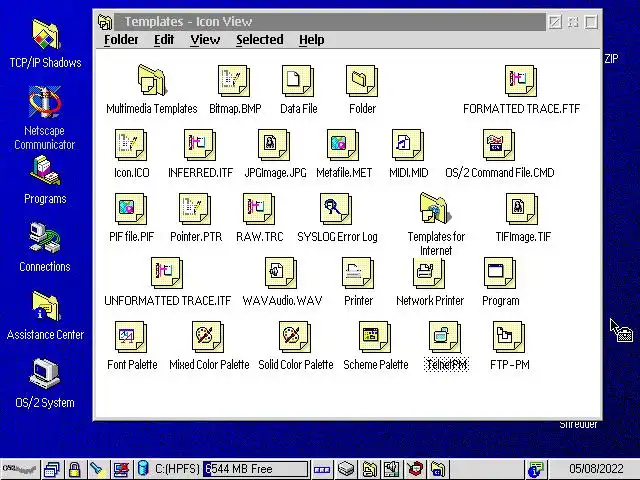Click the Templates window system menu icon
Viewport: 640px width, 480px height.
105,22
